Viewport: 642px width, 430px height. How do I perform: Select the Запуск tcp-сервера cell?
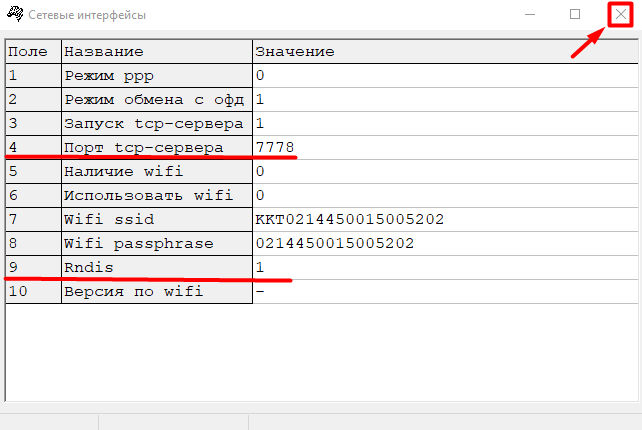click(x=157, y=123)
